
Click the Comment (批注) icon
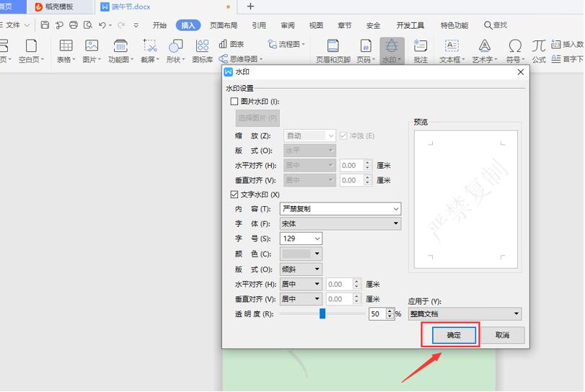(x=421, y=47)
